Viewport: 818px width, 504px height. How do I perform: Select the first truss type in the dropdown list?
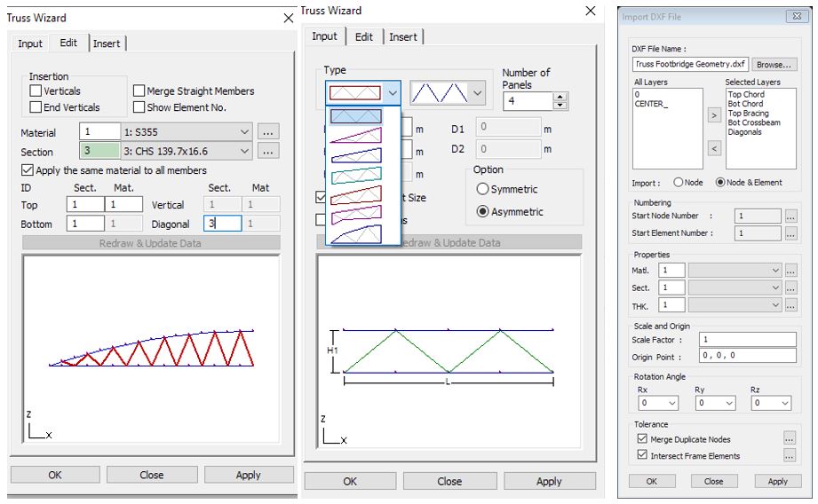click(x=356, y=115)
